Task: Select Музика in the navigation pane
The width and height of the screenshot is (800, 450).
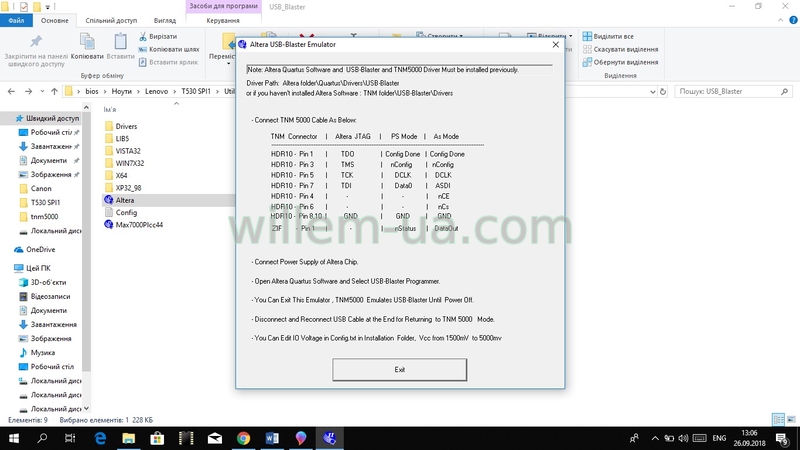Action: pyautogui.click(x=42, y=352)
